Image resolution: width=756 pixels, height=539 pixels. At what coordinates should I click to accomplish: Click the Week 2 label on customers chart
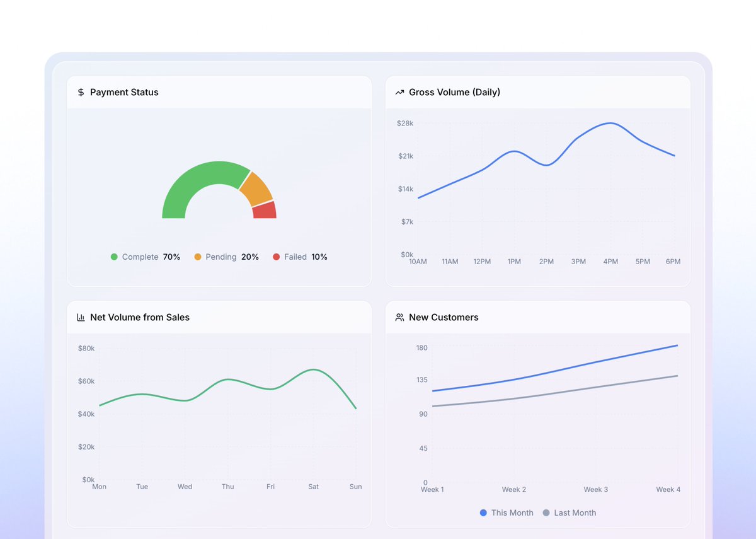pos(514,490)
